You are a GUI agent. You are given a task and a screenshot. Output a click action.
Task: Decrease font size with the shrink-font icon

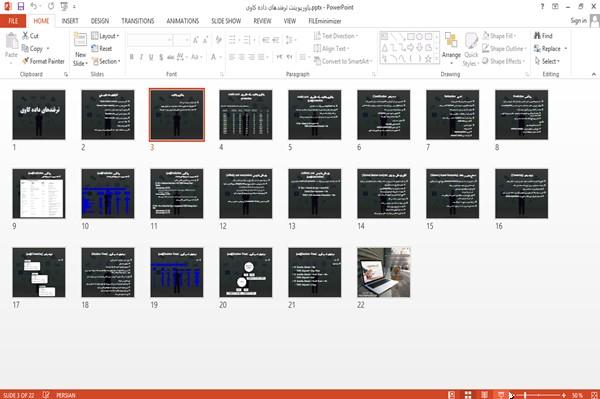tap(205, 40)
